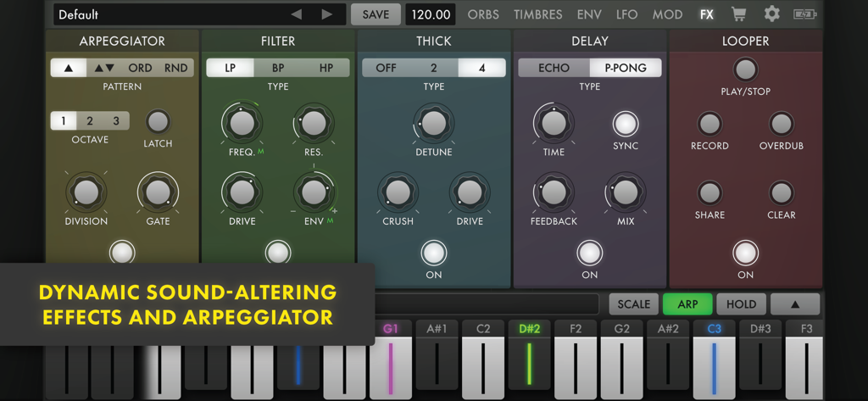
Task: Toggle ARP keyboard mode
Action: [687, 304]
